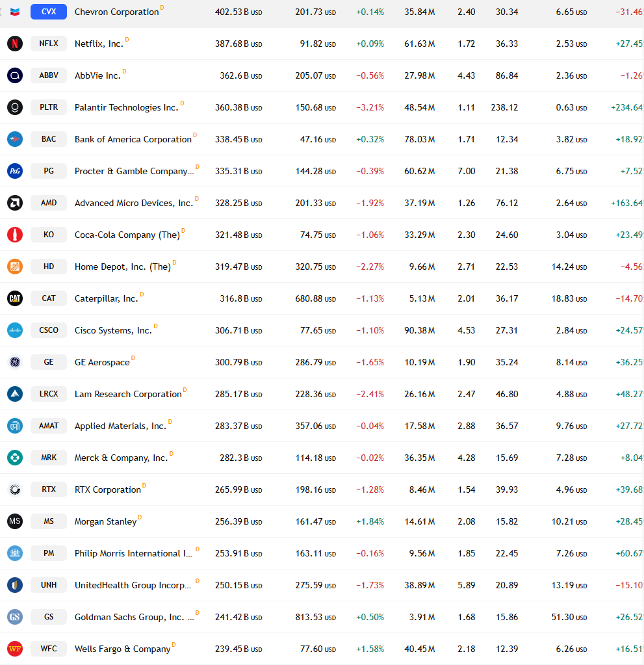Click the Bank of America logo icon
Screen dimensions: 644x665
[x=15, y=139]
